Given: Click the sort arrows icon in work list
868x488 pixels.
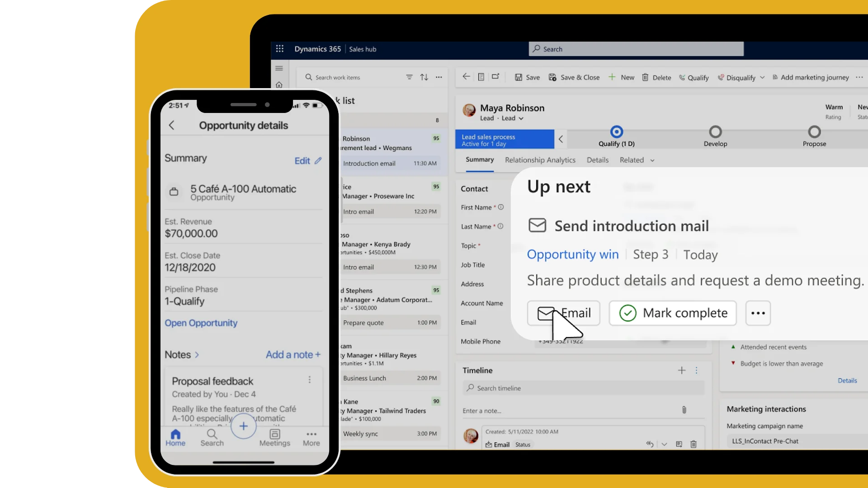Looking at the screenshot, I should coord(424,77).
